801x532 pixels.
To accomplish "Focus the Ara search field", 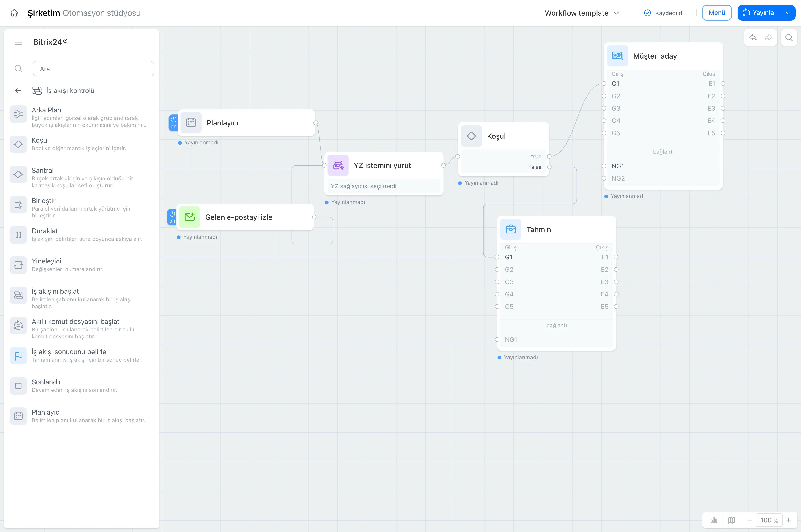I will point(93,69).
